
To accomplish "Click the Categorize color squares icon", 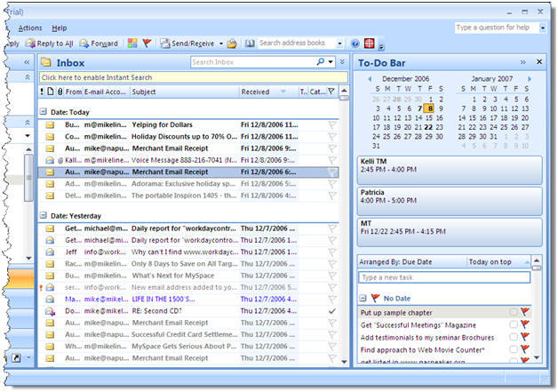I will (x=132, y=43).
